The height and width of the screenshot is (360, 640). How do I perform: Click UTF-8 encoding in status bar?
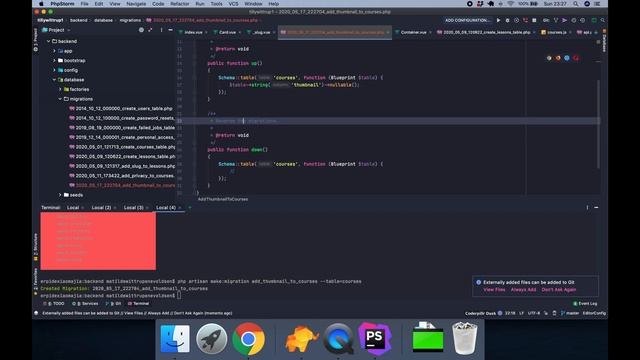pyautogui.click(x=533, y=313)
